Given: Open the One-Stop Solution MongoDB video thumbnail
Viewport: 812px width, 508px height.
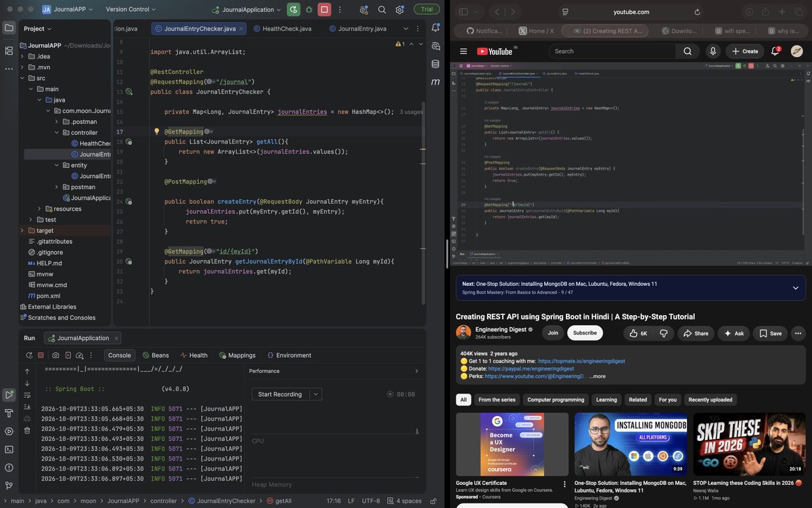Looking at the screenshot, I should [x=631, y=444].
